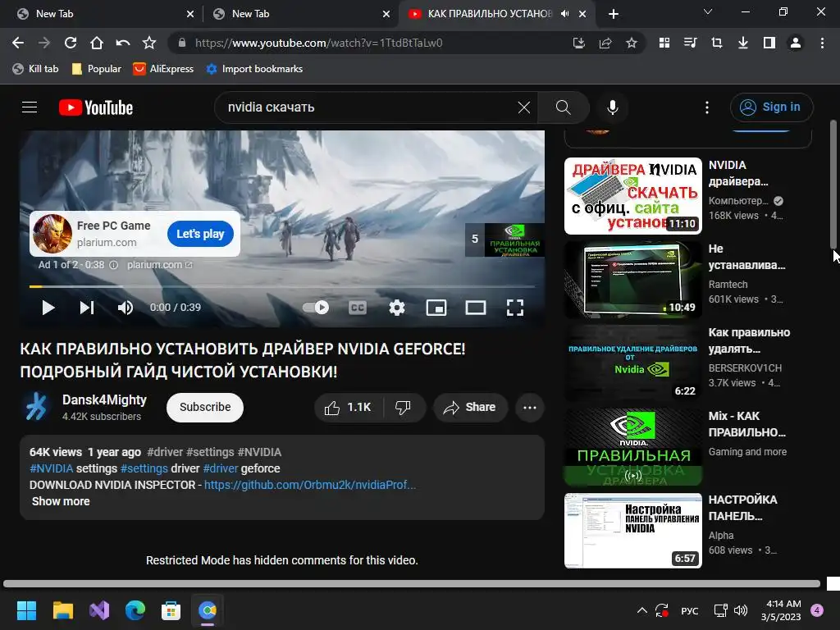Open the Mix - КАК ПРАВИЛЬНО playlist thumbnail

point(632,447)
